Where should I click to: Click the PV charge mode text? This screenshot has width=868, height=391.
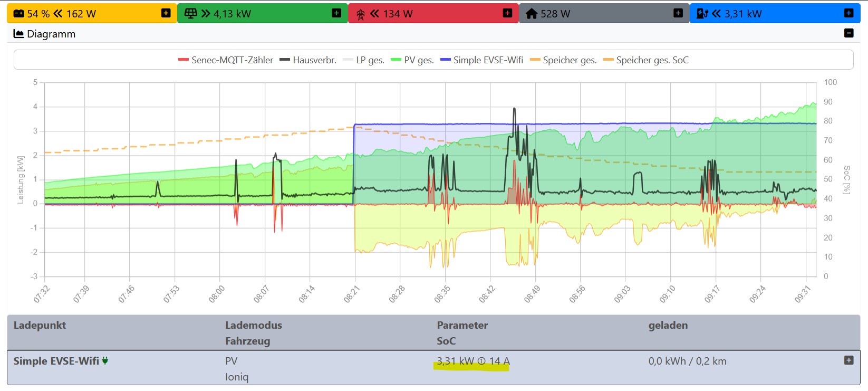[x=231, y=361]
